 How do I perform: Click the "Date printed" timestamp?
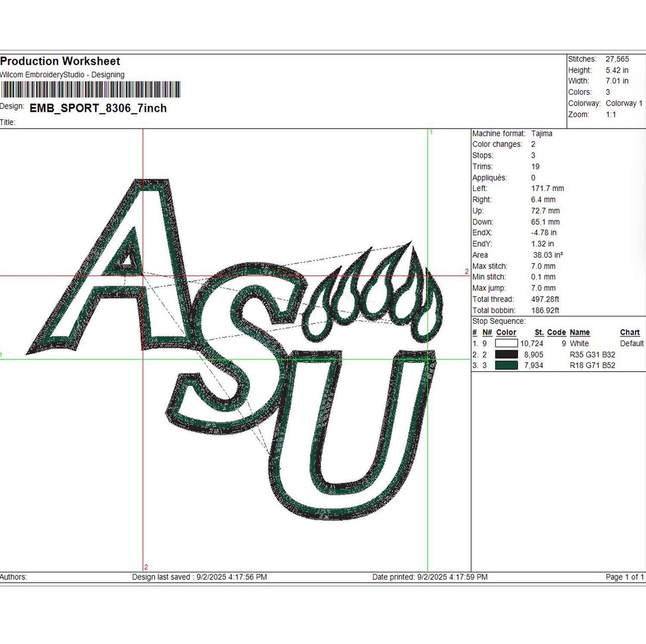(430, 577)
